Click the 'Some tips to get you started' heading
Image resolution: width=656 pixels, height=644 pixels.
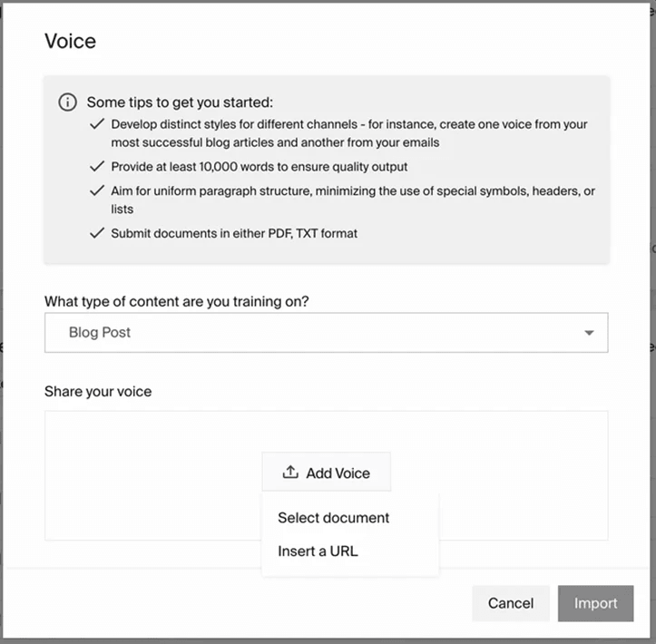[180, 102]
